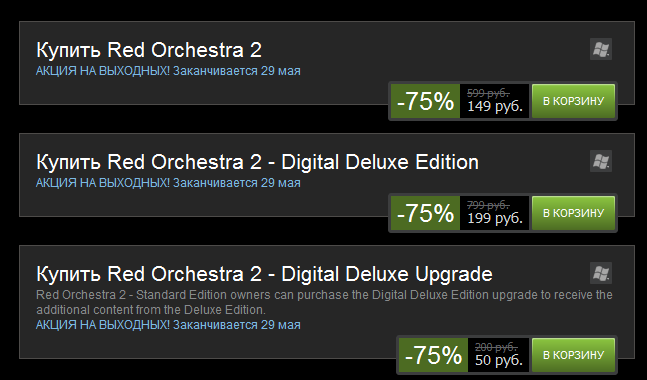Screen dimensions: 647x380
Task: Click Windows icon in Digital Deluxe Upgrade box
Action: (601, 273)
